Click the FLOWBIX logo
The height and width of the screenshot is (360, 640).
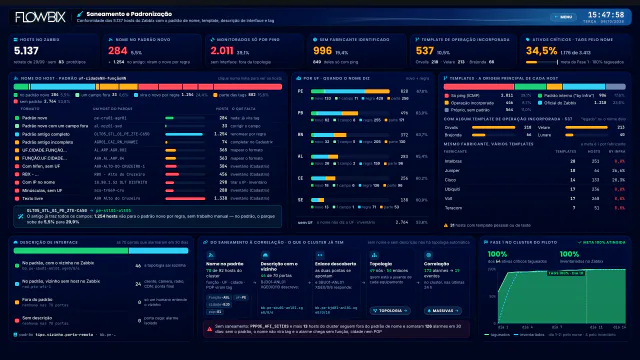(40, 17)
